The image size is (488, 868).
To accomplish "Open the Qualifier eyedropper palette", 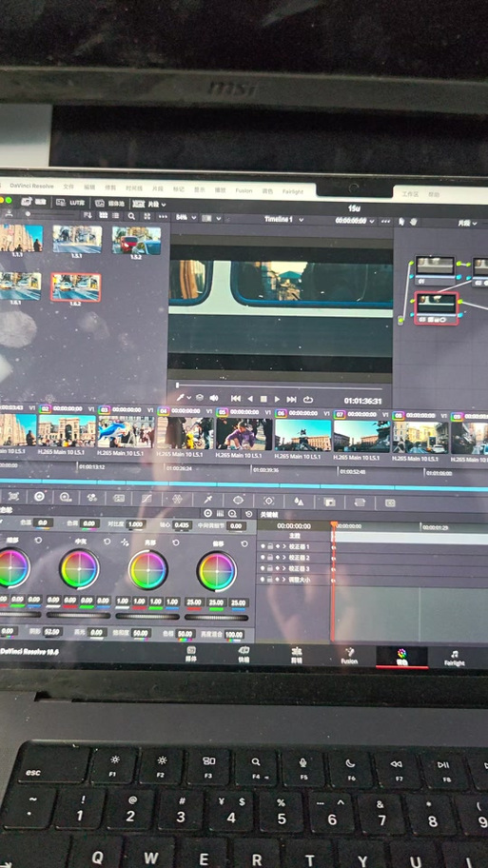I will (208, 500).
